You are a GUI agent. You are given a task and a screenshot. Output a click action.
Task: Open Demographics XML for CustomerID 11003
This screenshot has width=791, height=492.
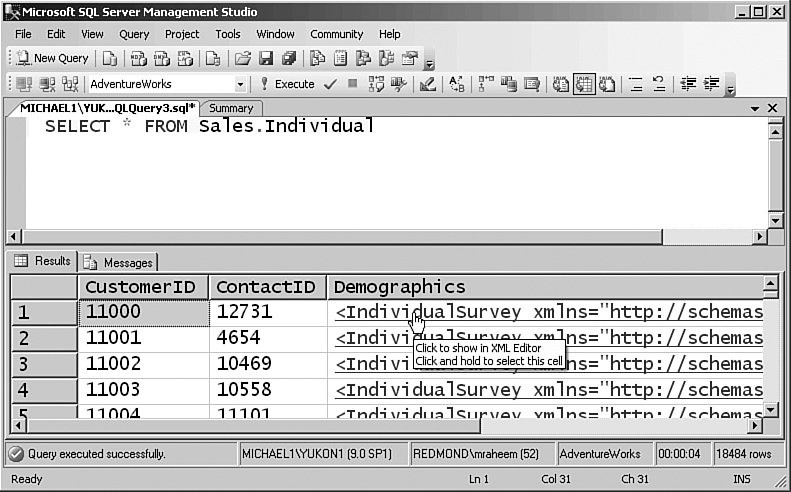(x=549, y=390)
